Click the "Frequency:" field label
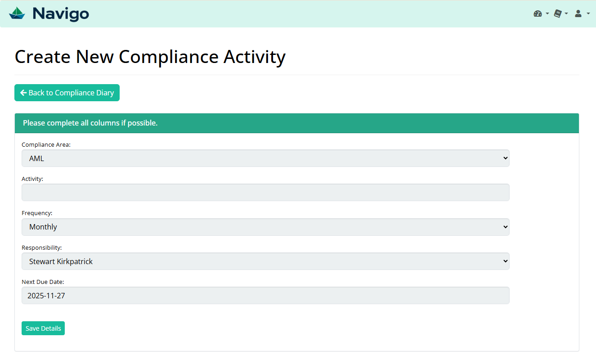596x364 pixels. click(37, 213)
